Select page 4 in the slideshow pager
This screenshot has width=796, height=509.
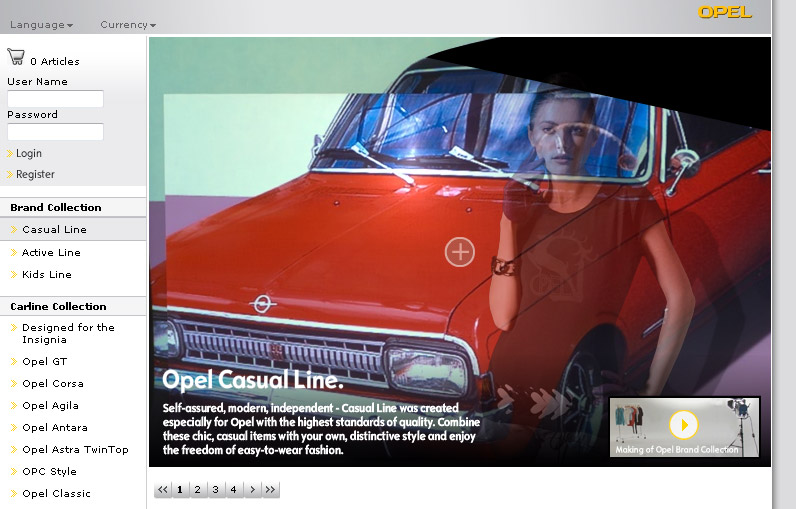(233, 489)
